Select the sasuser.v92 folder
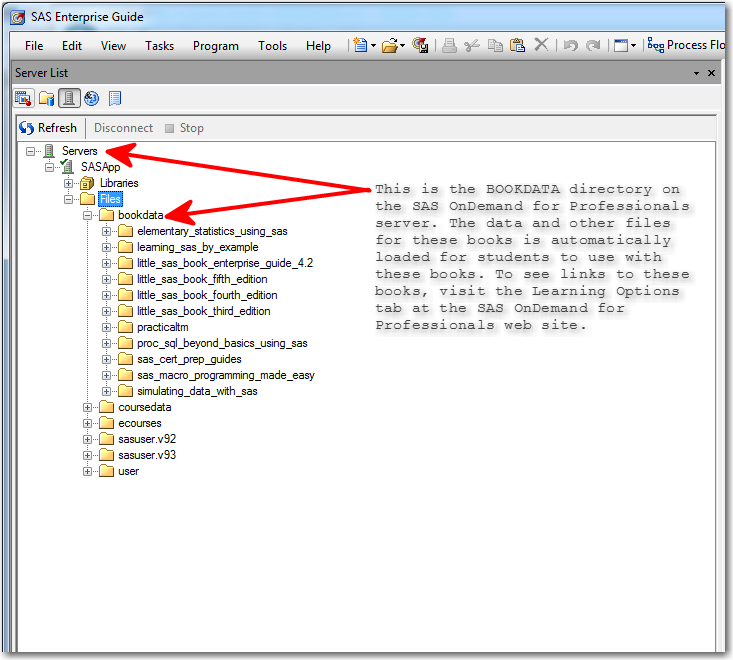The height and width of the screenshot is (660, 733). pos(147,439)
